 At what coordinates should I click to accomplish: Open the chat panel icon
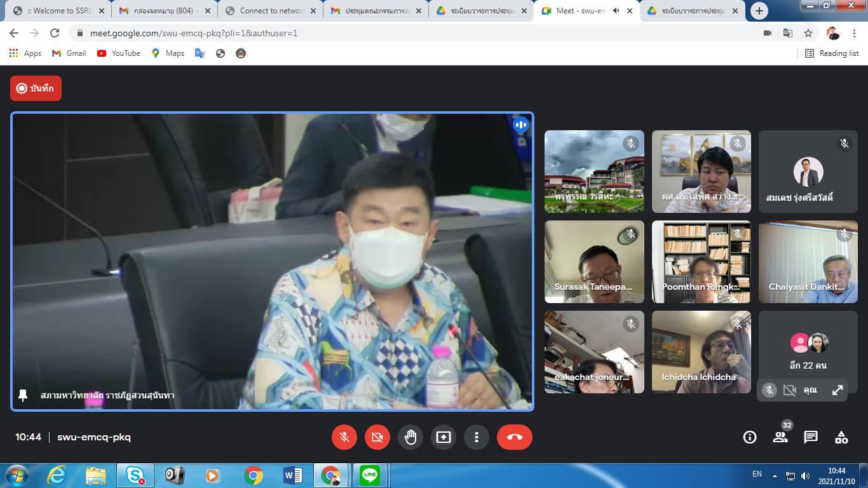(x=811, y=437)
